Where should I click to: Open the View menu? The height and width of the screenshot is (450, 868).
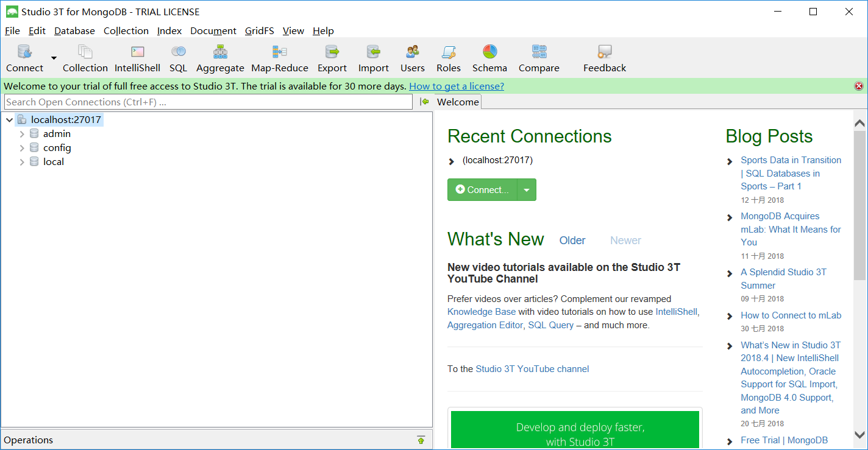tap(293, 30)
